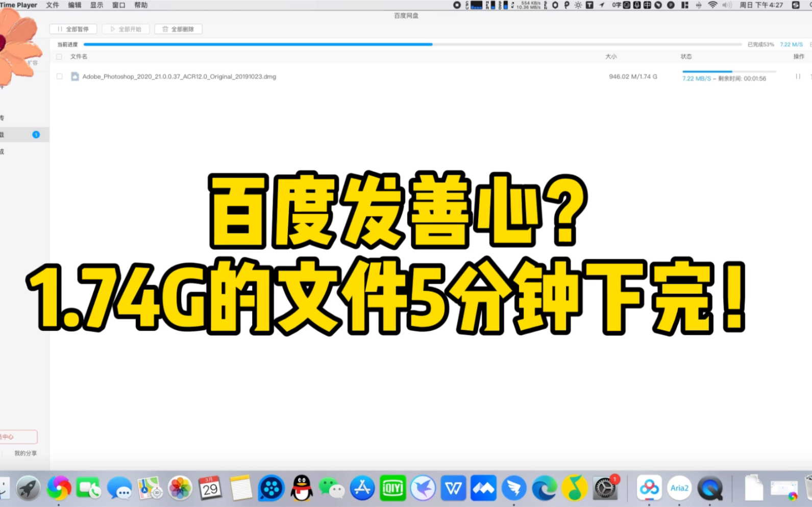Launch QQ penguin app from the Dock
Screen dimensions: 812x507
tap(302, 488)
